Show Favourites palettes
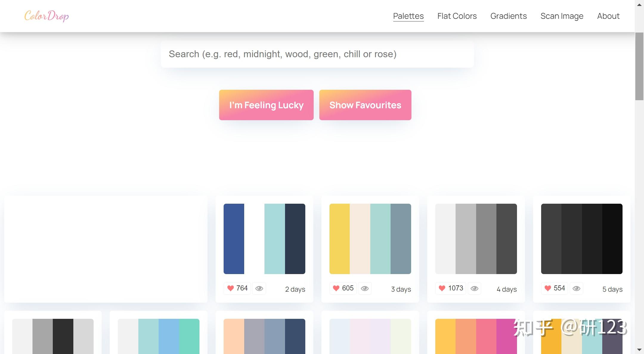644x354 pixels. point(365,105)
